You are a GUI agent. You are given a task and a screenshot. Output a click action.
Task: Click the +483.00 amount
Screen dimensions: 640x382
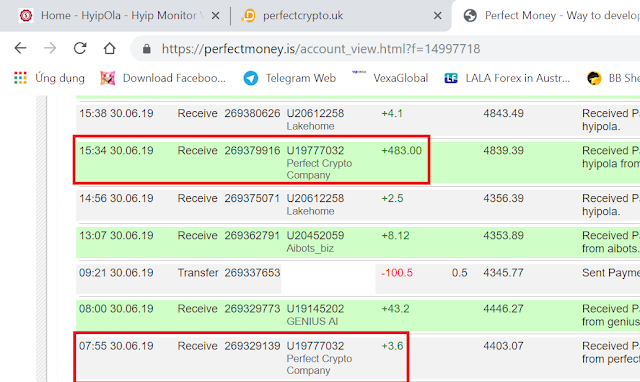pyautogui.click(x=401, y=151)
